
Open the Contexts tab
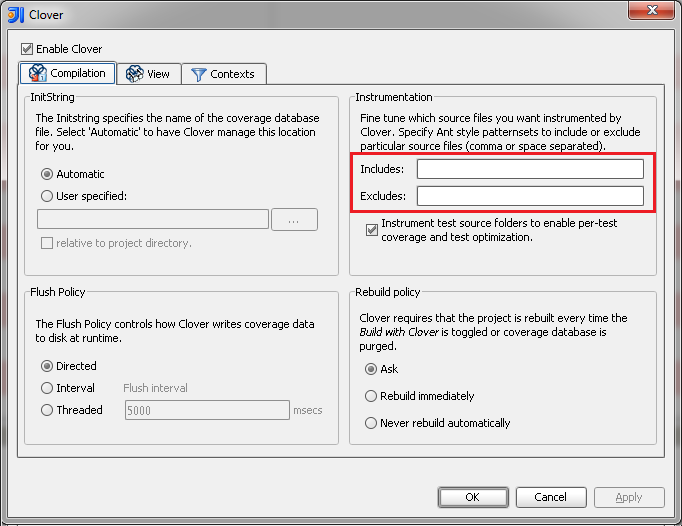click(x=222, y=74)
